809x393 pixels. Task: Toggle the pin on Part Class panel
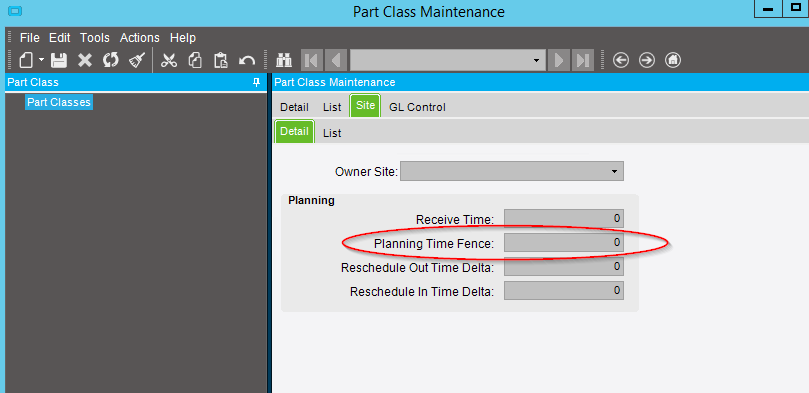256,83
